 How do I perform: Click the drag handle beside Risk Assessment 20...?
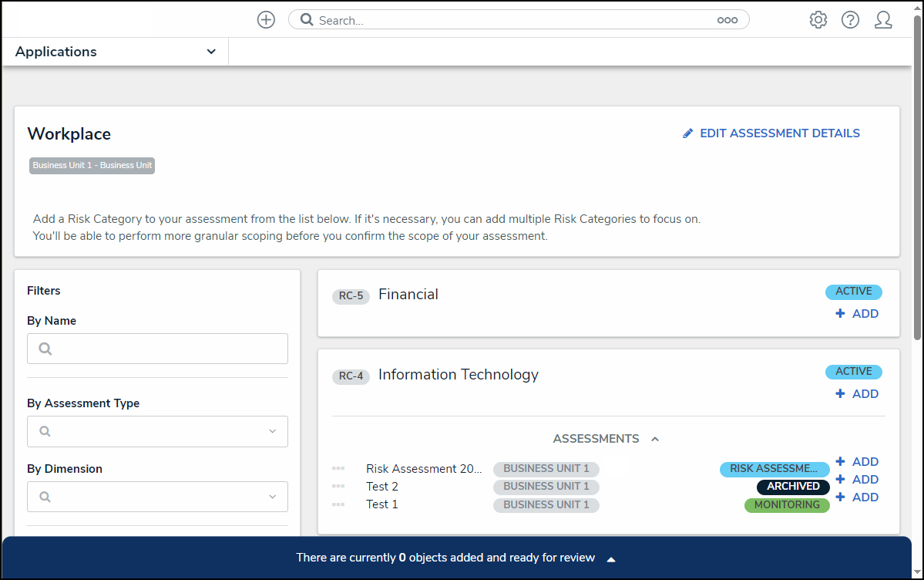338,469
